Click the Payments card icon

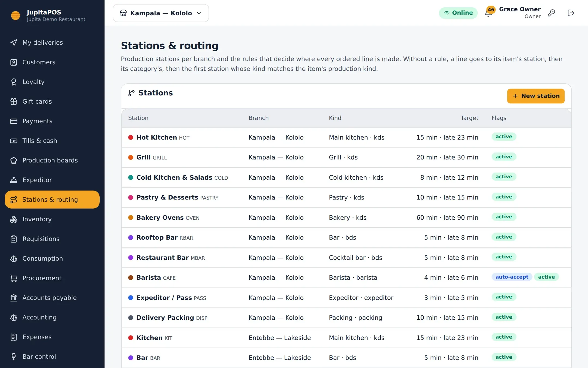coord(14,121)
